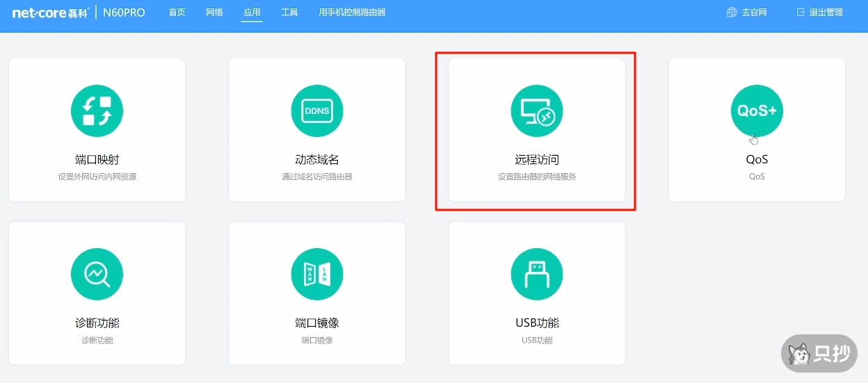Click the netcore 磊科 logo

50,13
